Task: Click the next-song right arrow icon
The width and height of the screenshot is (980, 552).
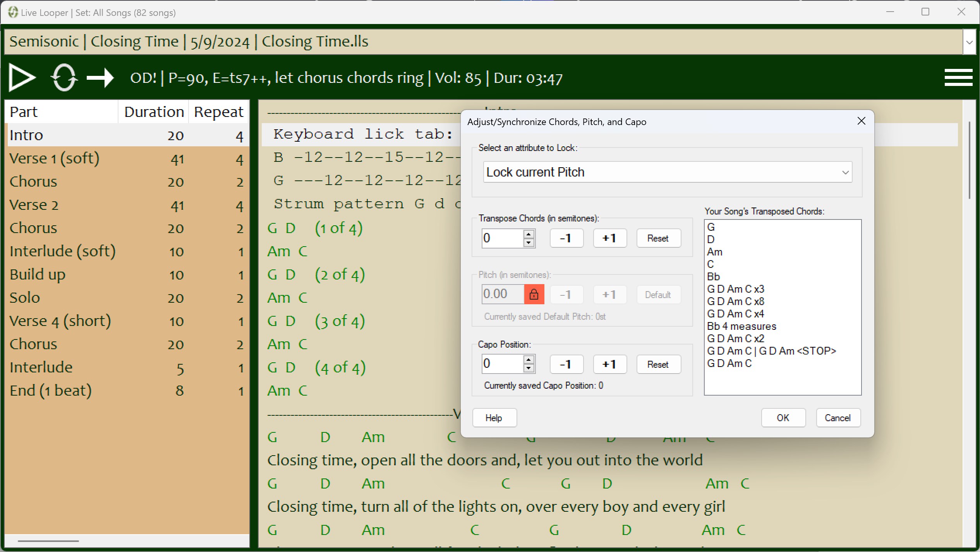Action: [x=100, y=78]
